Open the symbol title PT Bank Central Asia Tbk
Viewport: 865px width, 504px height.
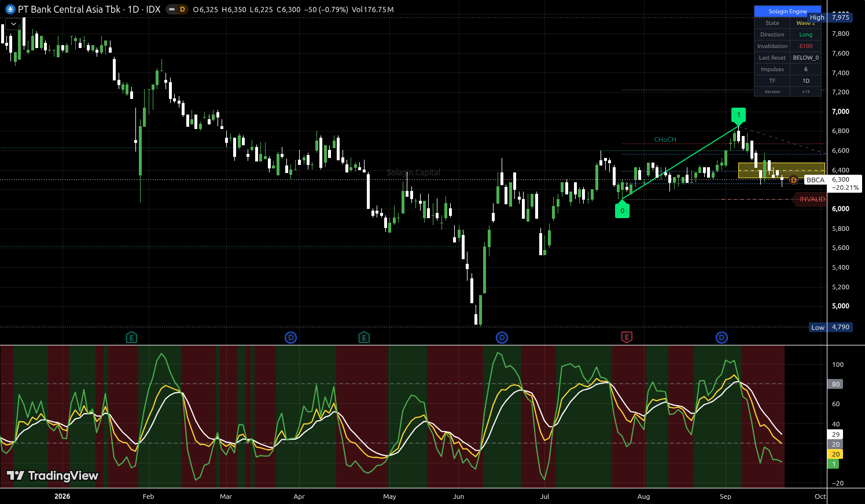point(69,9)
